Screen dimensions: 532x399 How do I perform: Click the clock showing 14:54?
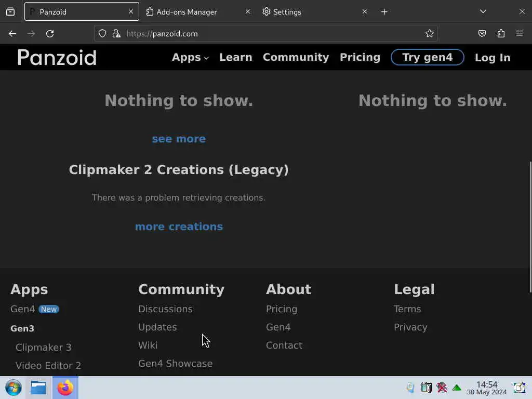click(x=486, y=388)
